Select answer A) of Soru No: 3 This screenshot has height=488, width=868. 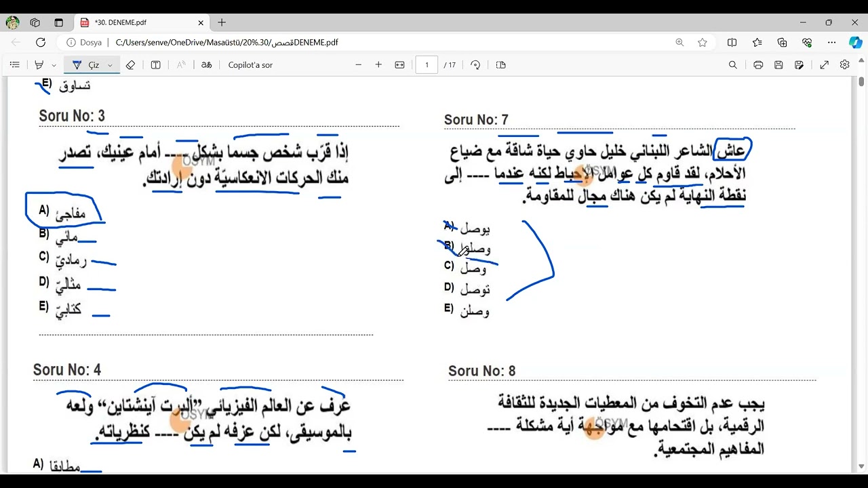coord(62,212)
